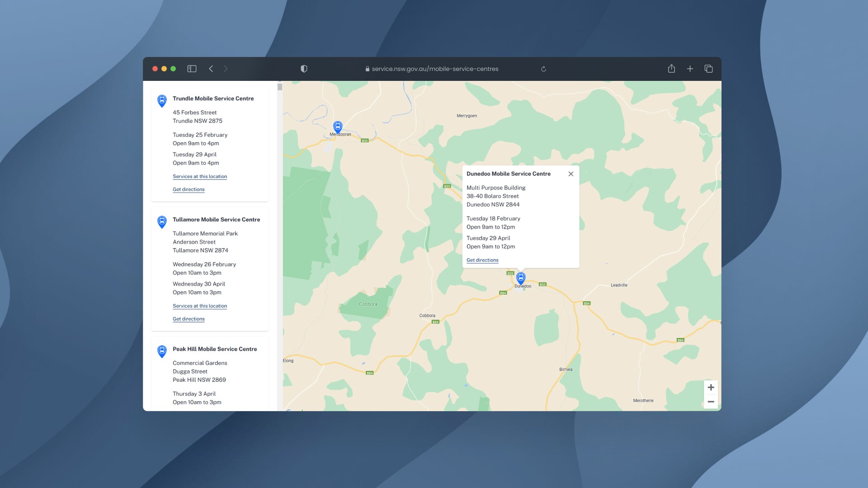Viewport: 868px width, 488px height.
Task: Open Trundle's Services at this location link
Action: [200, 177]
